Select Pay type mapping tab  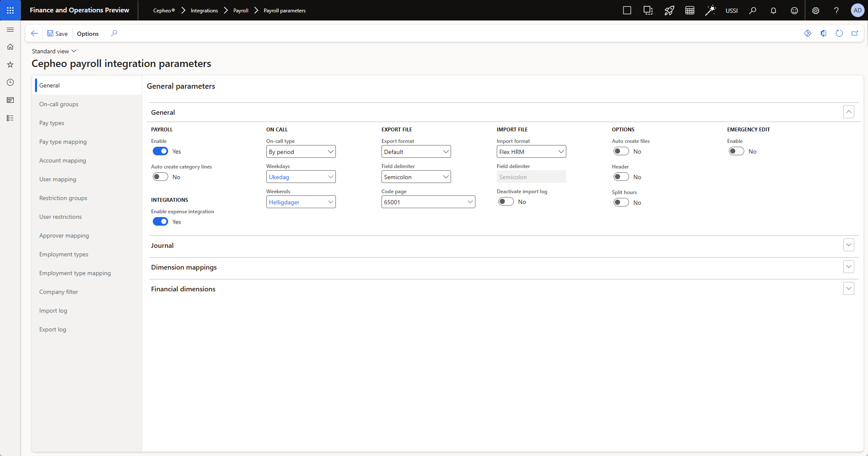(63, 142)
